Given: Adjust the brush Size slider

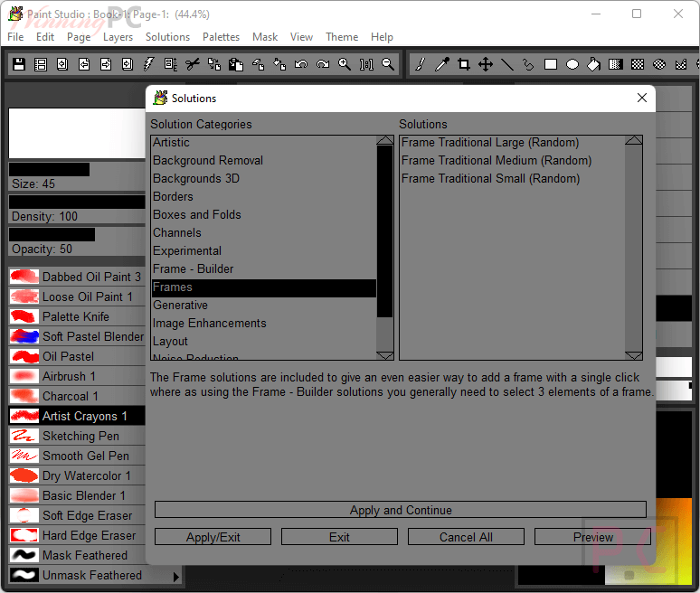Looking at the screenshot, I should (77, 170).
